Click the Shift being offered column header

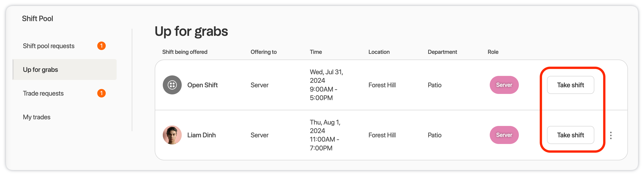(185, 52)
